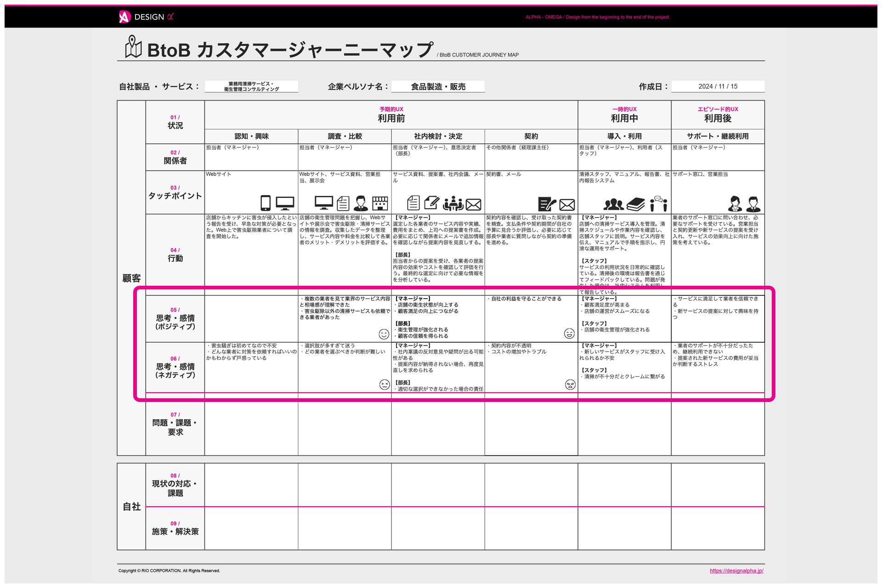Click the 'BtoB CUSTOMER JOURNEY MAP' subtitle

pos(479,55)
